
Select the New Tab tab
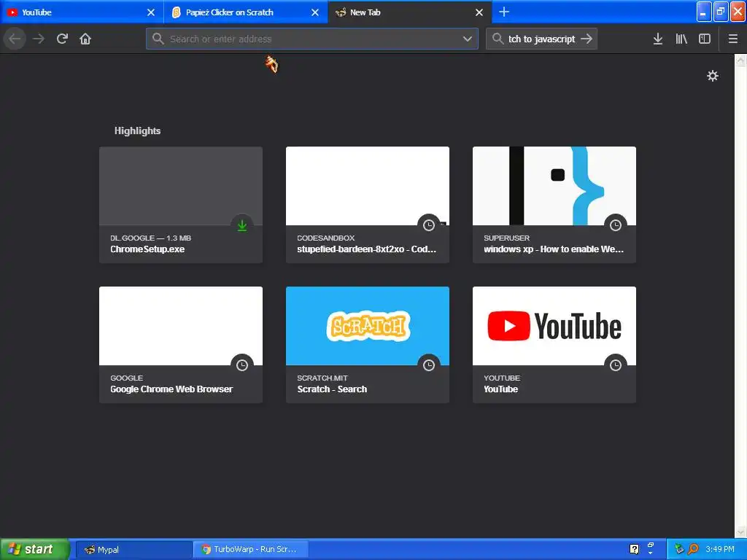[x=410, y=12]
